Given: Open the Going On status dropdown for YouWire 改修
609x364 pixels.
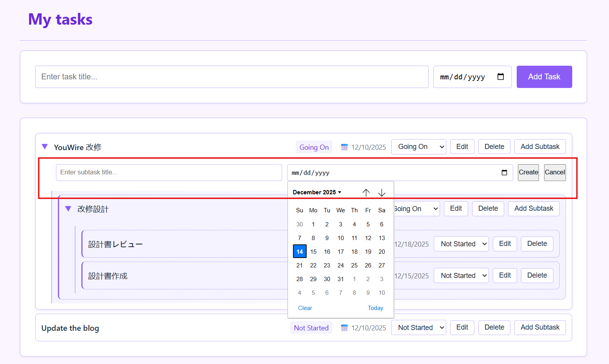Looking at the screenshot, I should coord(419,147).
